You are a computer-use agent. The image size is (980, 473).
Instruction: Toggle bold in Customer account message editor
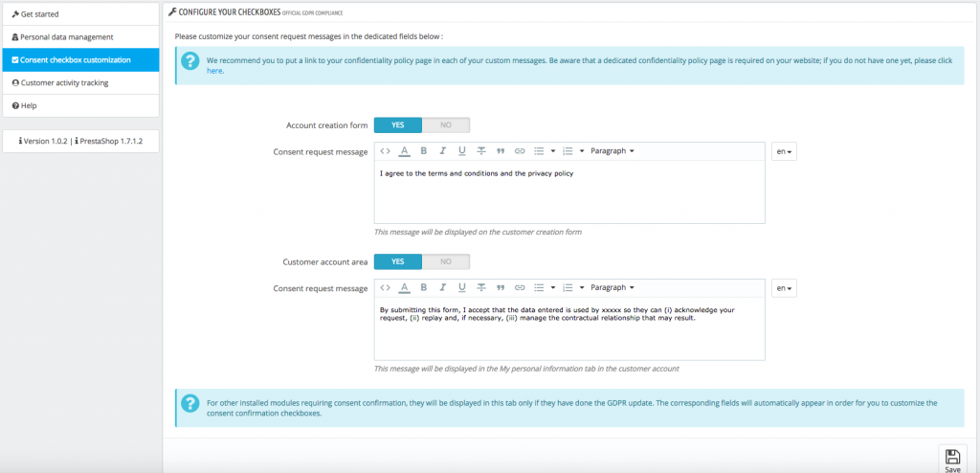pos(424,288)
